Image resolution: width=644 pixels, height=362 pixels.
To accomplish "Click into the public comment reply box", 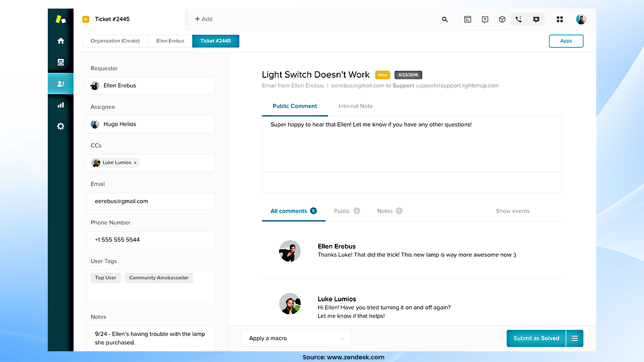I will click(x=412, y=145).
